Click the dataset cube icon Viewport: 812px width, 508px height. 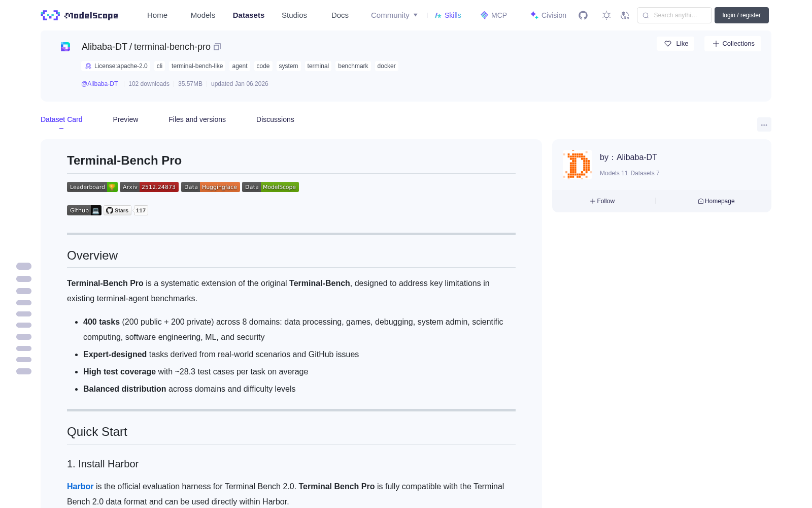[65, 47]
